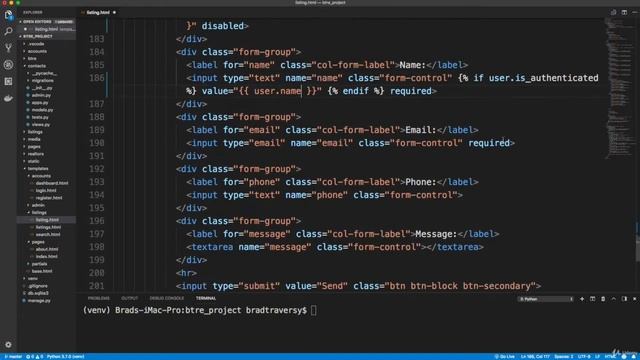Open the Docker view in activity bar
Viewport: 640px width, 360px height.
(8, 98)
